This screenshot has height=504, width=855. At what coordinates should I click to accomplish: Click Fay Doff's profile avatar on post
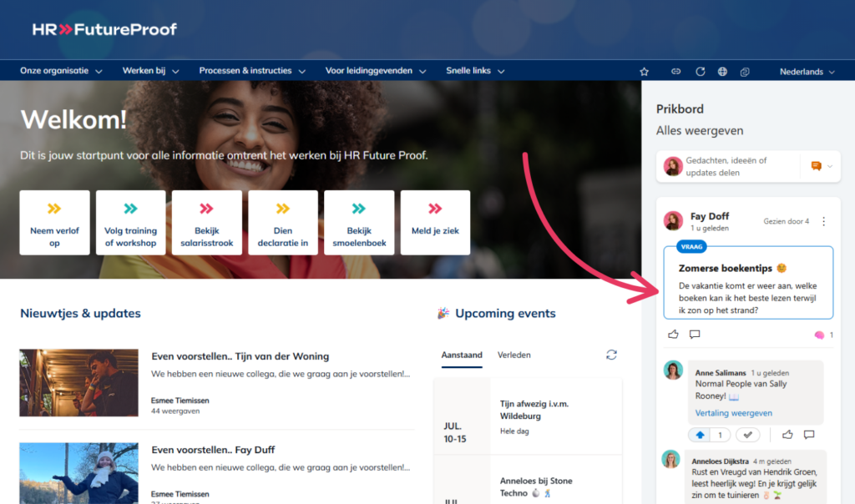pyautogui.click(x=674, y=220)
